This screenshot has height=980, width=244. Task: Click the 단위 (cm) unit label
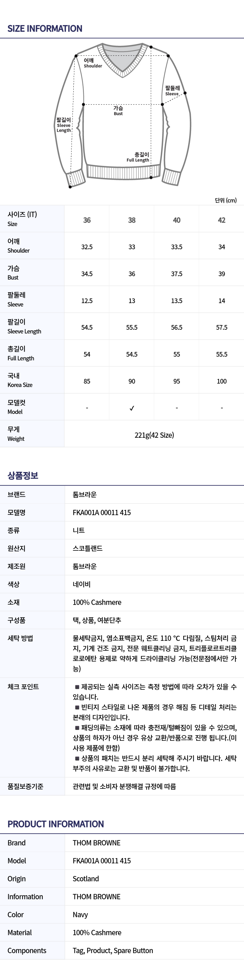pyautogui.click(x=225, y=200)
